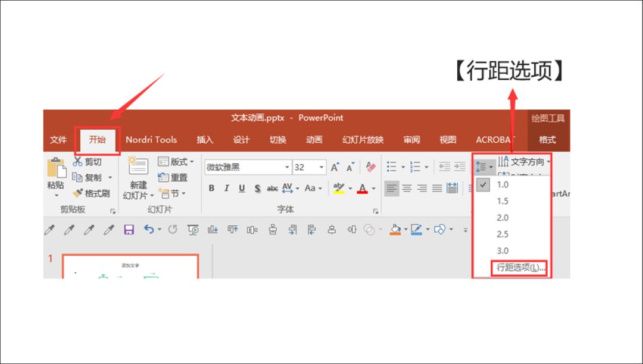Screen dimensions: 643x364
Task: Select the checked 1.0 line spacing
Action: tap(503, 185)
